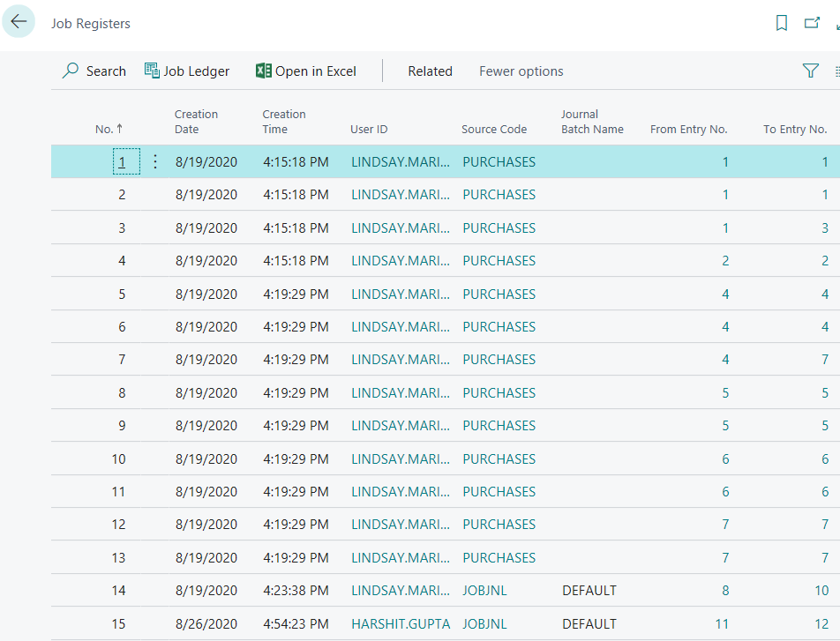Open the filter pane funnel icon
The image size is (840, 641).
click(x=810, y=71)
